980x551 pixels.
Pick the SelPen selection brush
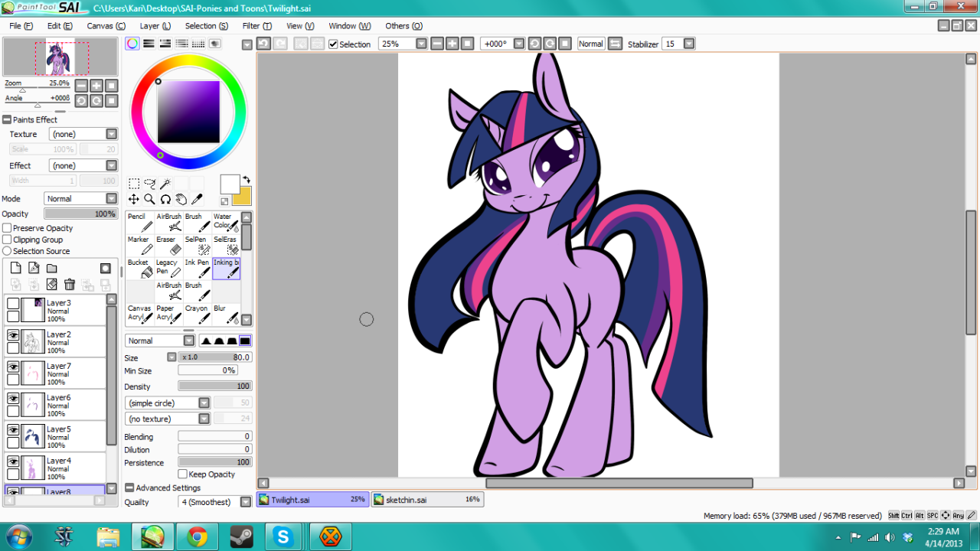pos(198,246)
